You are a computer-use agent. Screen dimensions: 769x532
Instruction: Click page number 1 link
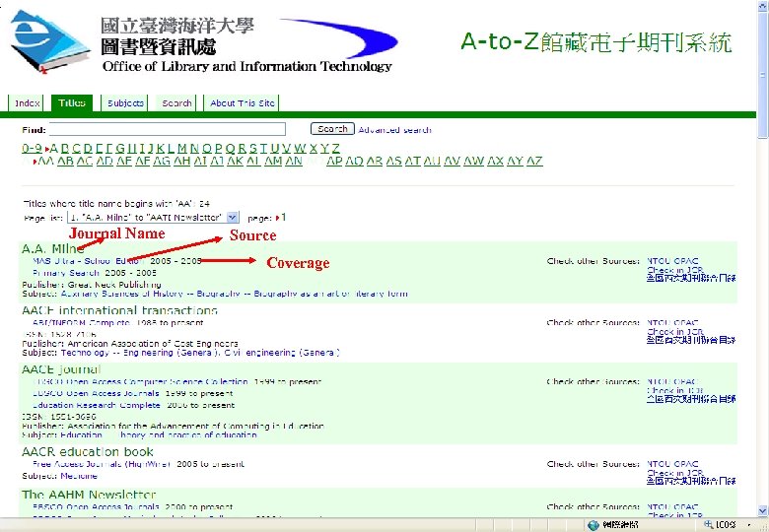[284, 217]
